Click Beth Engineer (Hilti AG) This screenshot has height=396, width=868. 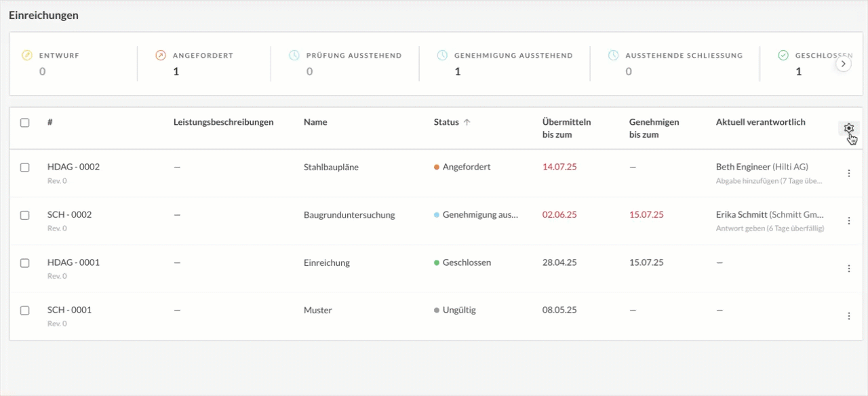[x=762, y=167]
